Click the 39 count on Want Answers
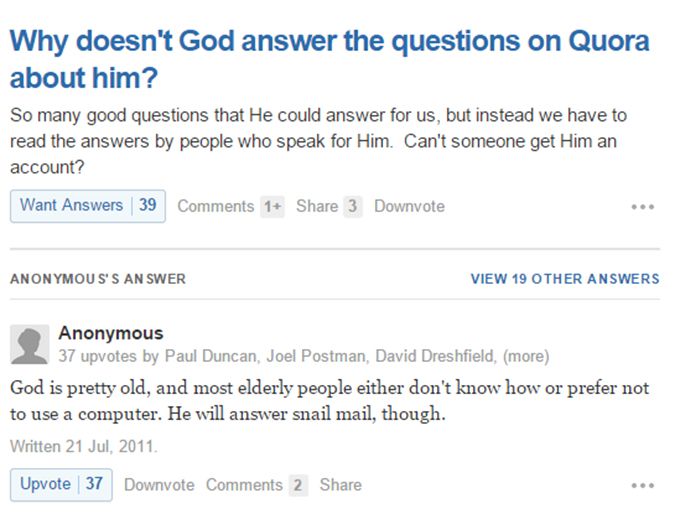The width and height of the screenshot is (680, 519). (147, 205)
